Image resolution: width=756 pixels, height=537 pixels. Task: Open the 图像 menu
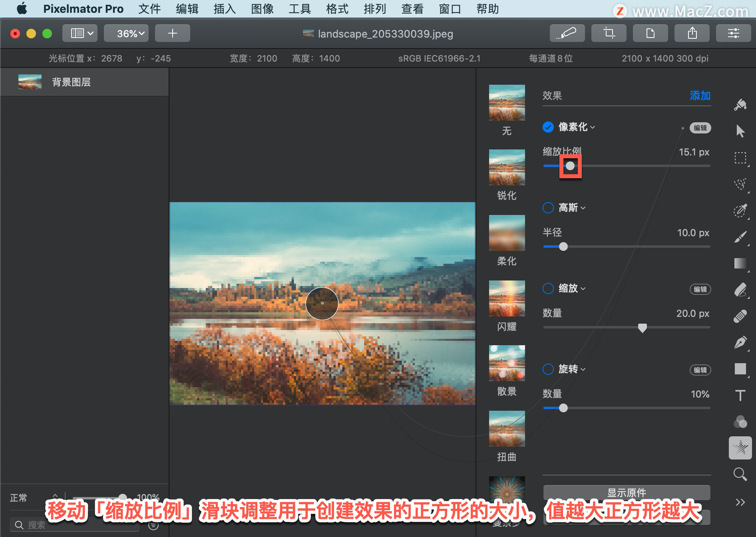(x=262, y=9)
